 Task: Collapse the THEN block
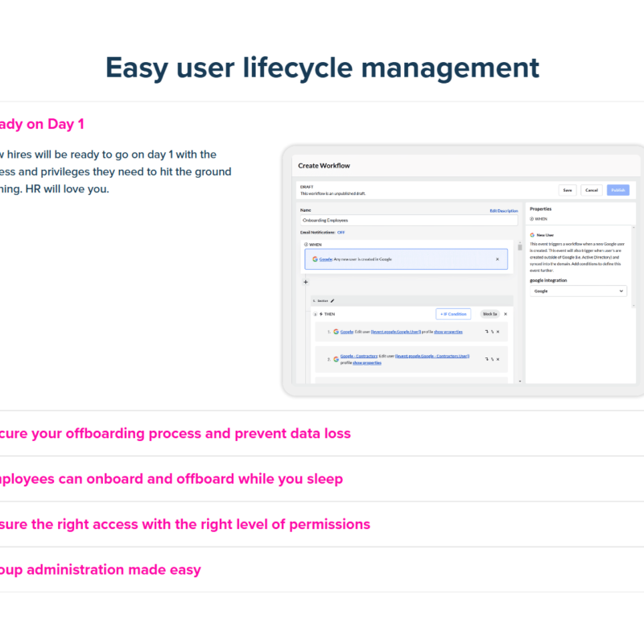click(315, 314)
